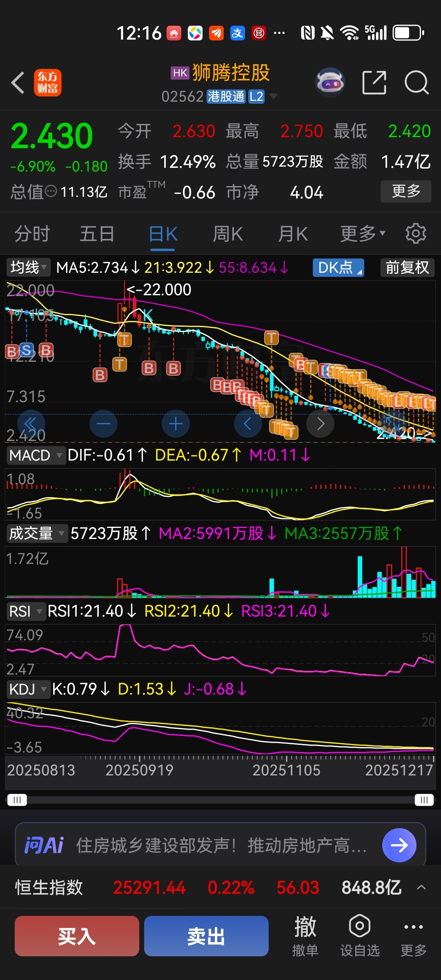441x980 pixels.
Task: Tap 撤单 cancel order icon
Action: click(305, 936)
